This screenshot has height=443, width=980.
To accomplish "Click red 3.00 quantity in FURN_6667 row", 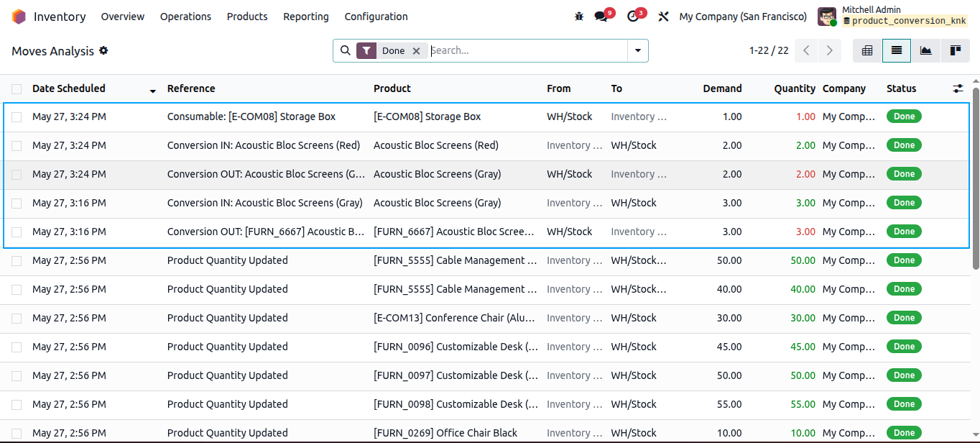I will [x=805, y=232].
